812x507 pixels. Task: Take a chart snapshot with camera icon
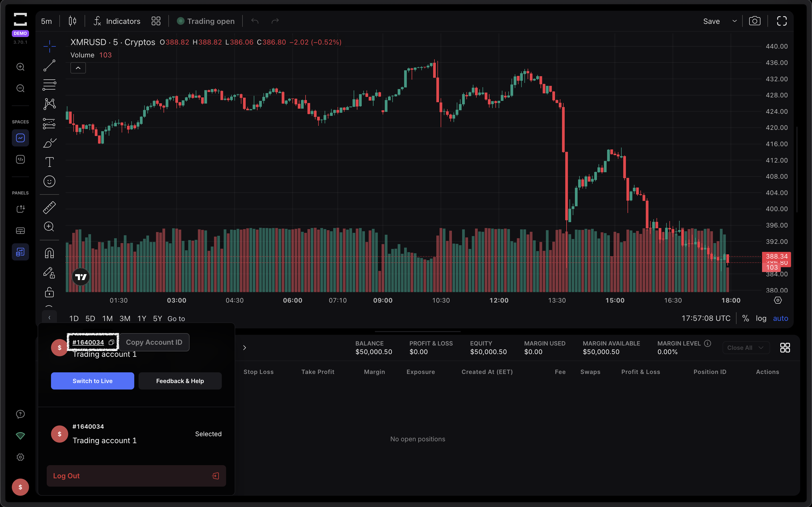(755, 21)
